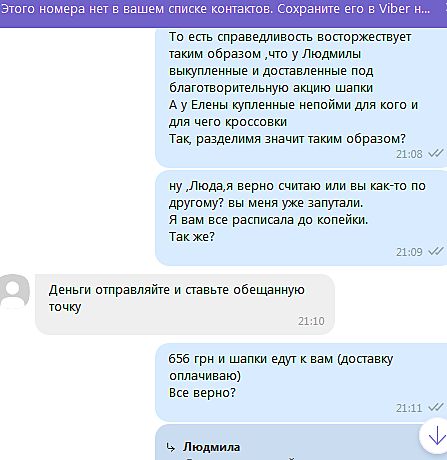Click the text 'Все верно?' in the last message

pyautogui.click(x=202, y=393)
